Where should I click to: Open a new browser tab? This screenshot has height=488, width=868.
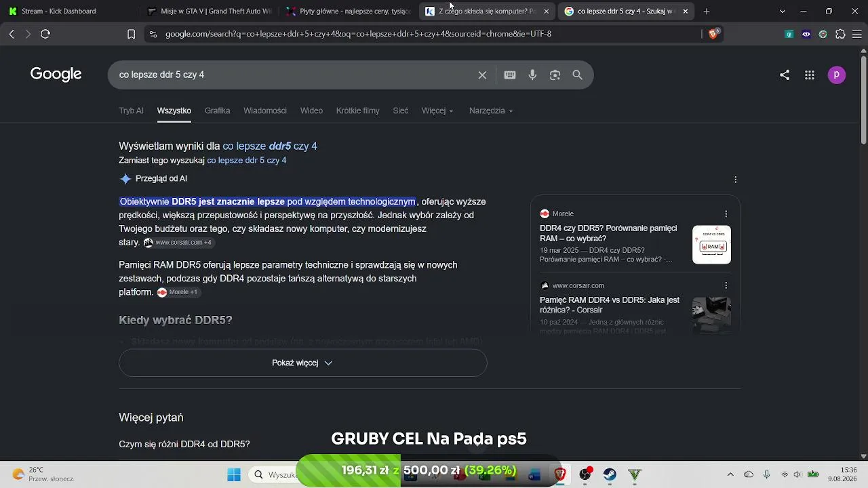(707, 12)
